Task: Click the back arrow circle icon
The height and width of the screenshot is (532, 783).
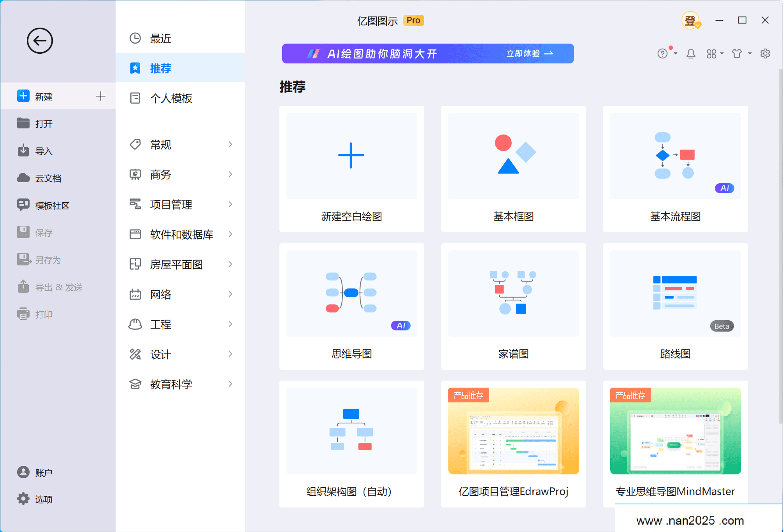Action: [40, 40]
